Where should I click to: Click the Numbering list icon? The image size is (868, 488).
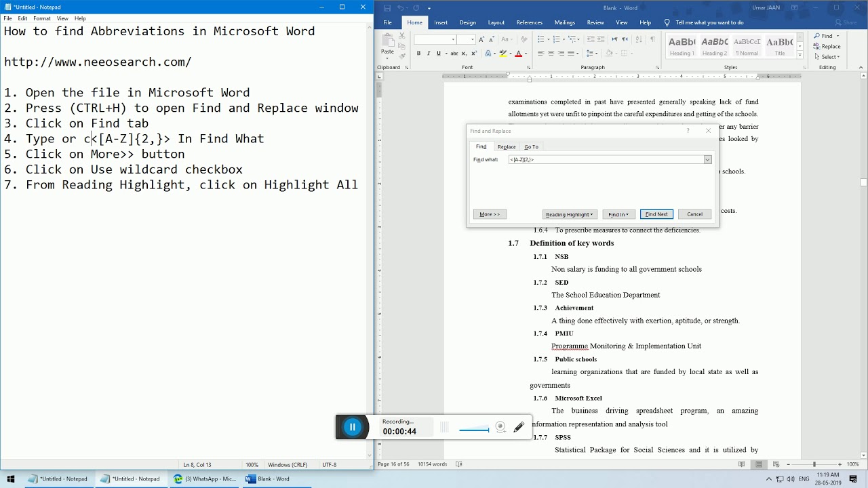pos(555,39)
